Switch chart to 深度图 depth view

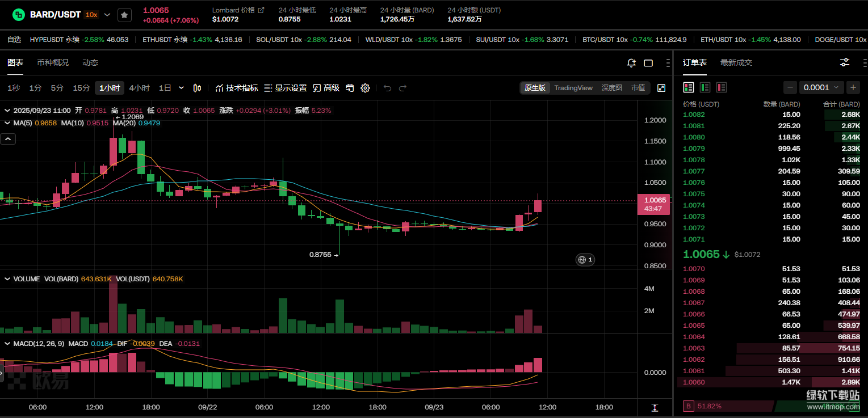611,88
